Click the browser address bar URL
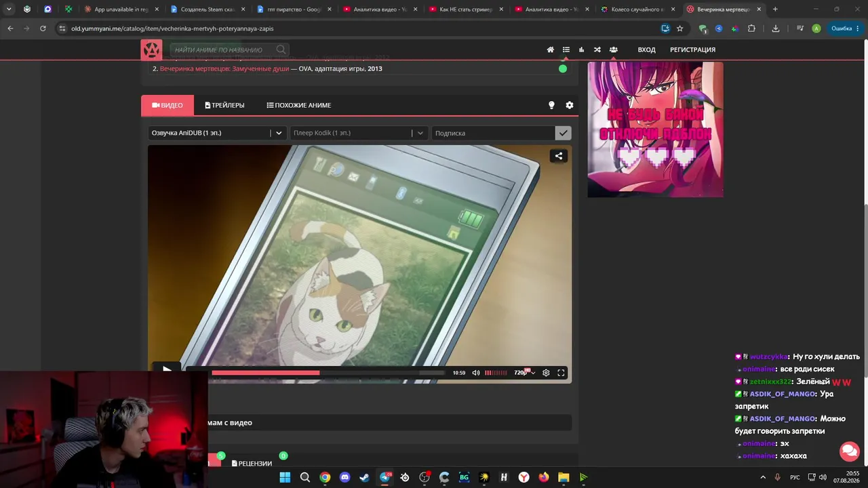This screenshot has height=488, width=868. click(x=172, y=28)
